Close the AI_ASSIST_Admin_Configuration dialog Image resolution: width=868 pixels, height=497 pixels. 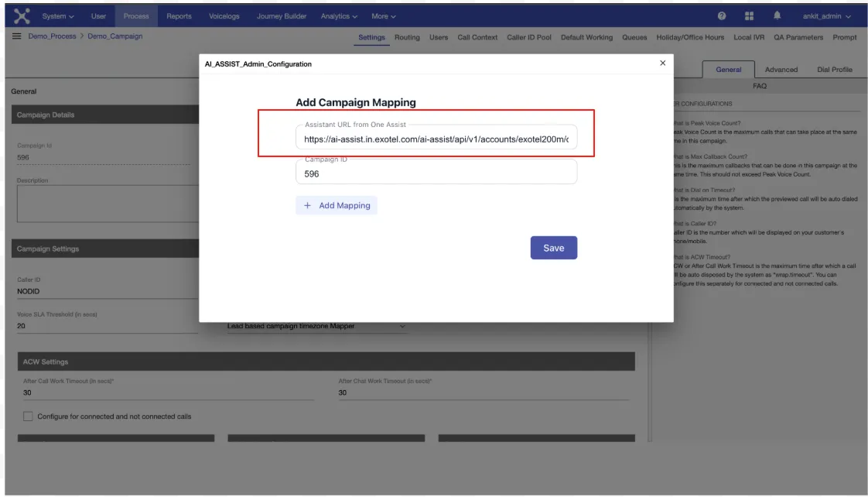click(x=663, y=63)
